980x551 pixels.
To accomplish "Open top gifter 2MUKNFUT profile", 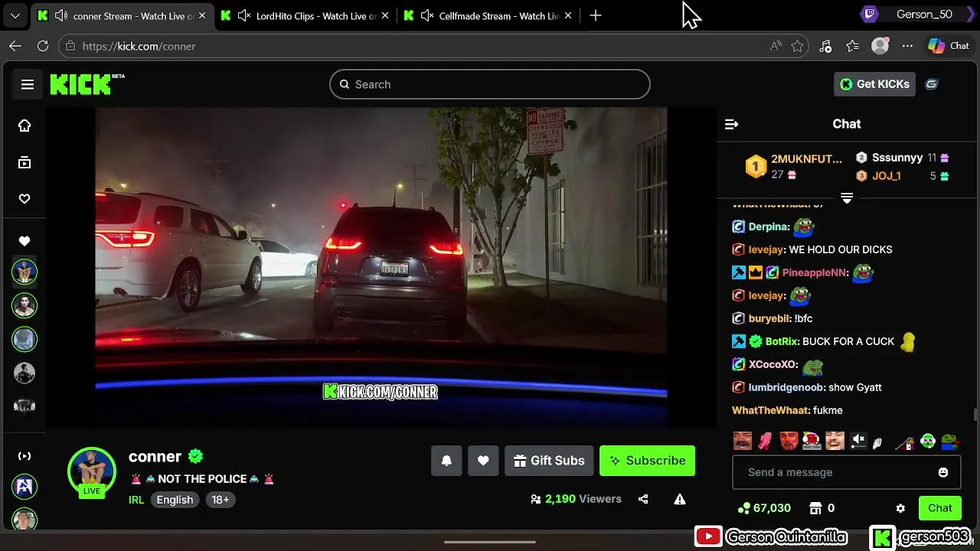I will 806,159.
